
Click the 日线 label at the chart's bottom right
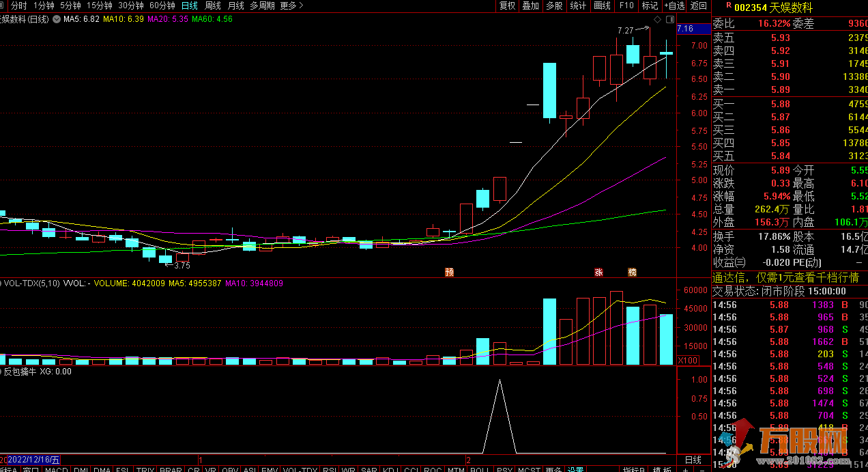pyautogui.click(x=693, y=460)
